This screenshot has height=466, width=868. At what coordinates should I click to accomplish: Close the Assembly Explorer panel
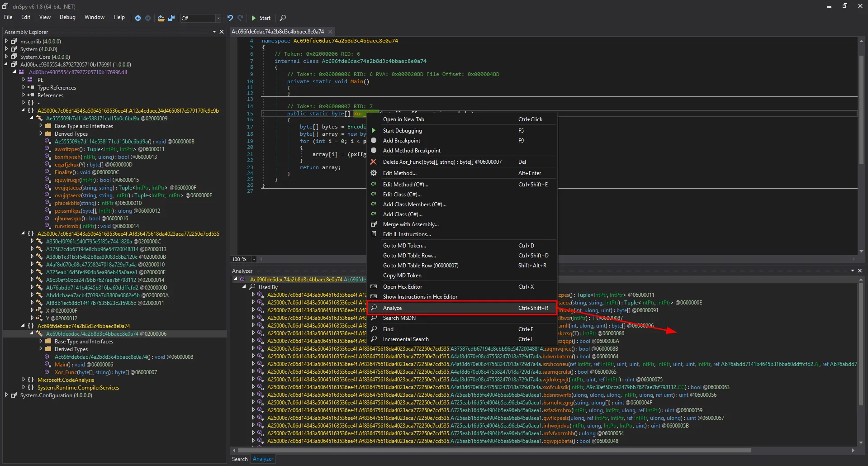222,32
